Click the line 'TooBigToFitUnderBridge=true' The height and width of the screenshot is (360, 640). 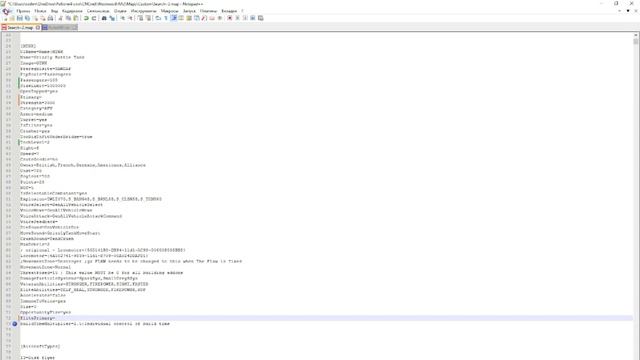coord(56,137)
